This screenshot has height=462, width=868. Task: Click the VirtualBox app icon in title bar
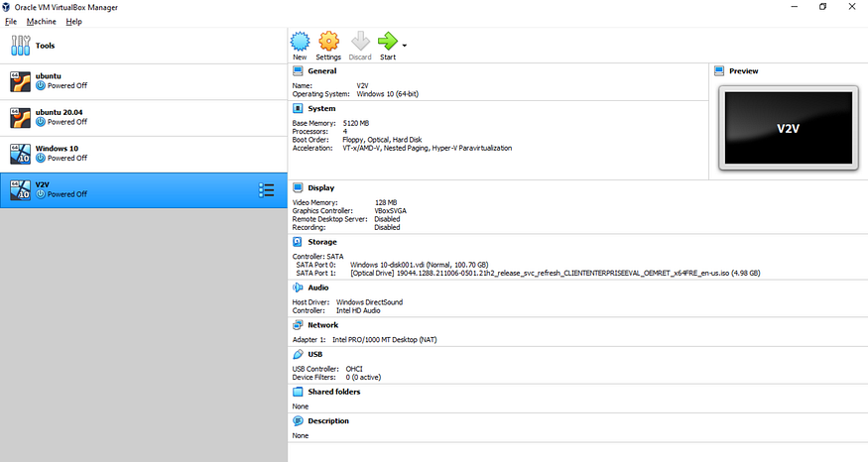pos(6,7)
